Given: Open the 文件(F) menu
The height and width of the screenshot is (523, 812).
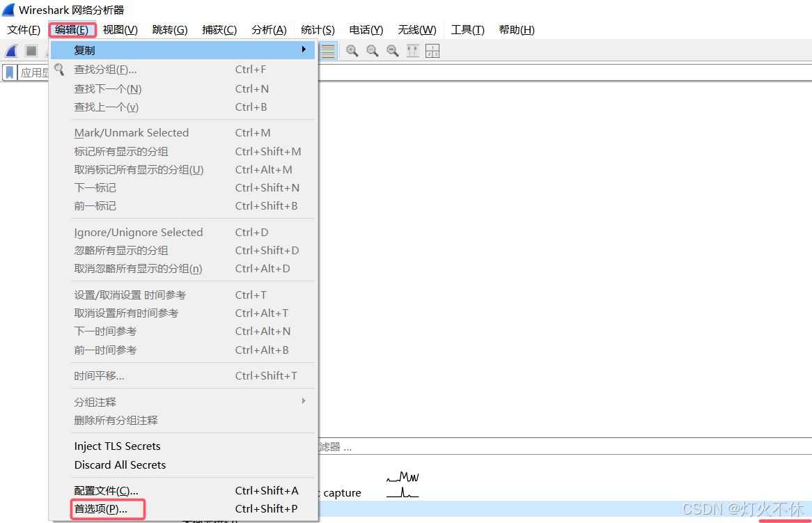Looking at the screenshot, I should (x=23, y=30).
